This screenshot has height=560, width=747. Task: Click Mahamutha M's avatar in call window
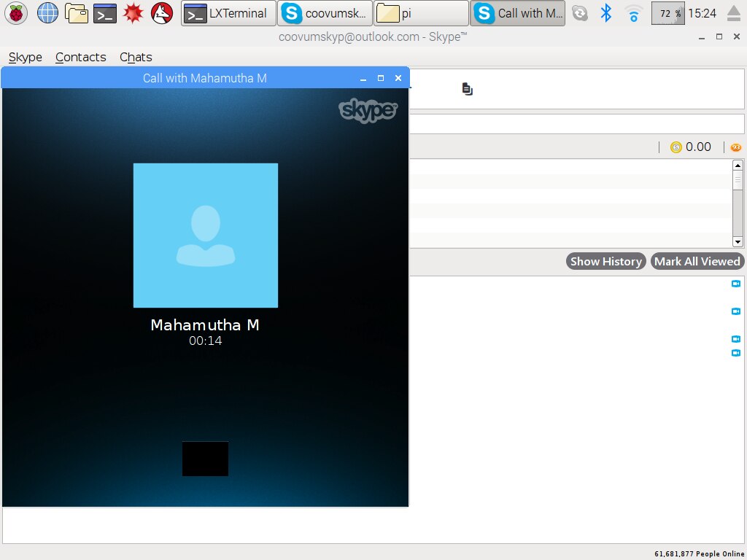pyautogui.click(x=205, y=236)
